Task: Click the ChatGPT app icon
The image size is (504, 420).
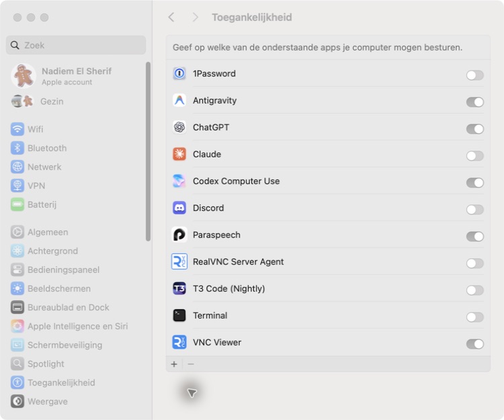Action: pyautogui.click(x=179, y=127)
